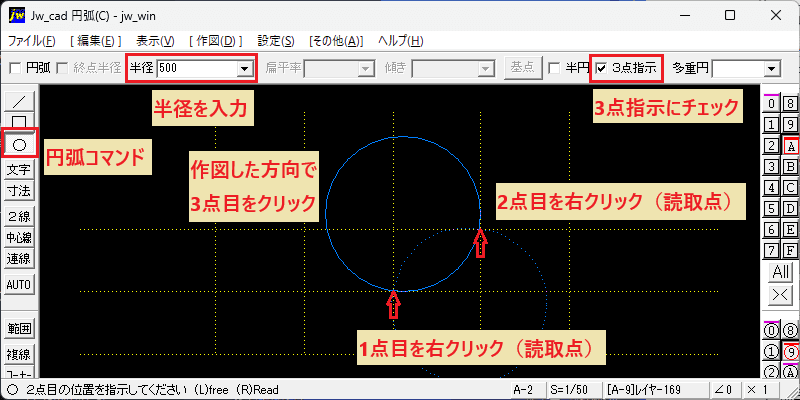The height and width of the screenshot is (400, 800).
Task: Click the ×1 zoom factor status button
Action: point(759,390)
